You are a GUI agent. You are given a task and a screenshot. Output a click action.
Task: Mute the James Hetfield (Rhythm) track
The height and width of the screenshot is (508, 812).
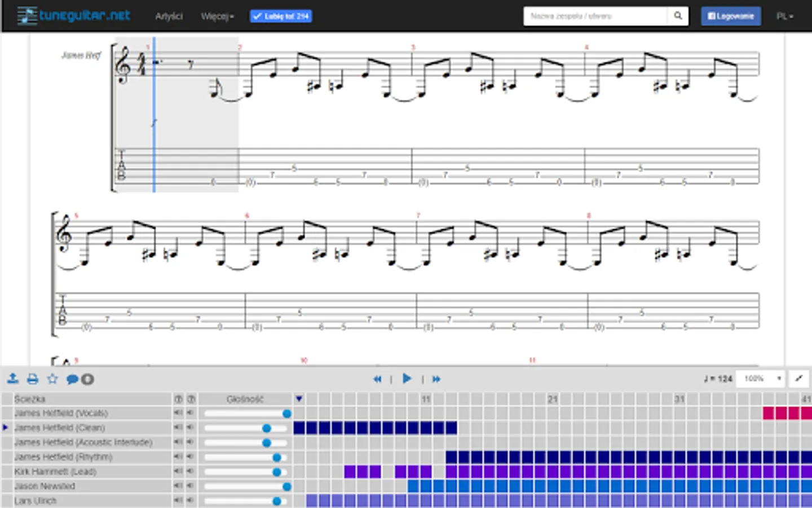(x=191, y=457)
